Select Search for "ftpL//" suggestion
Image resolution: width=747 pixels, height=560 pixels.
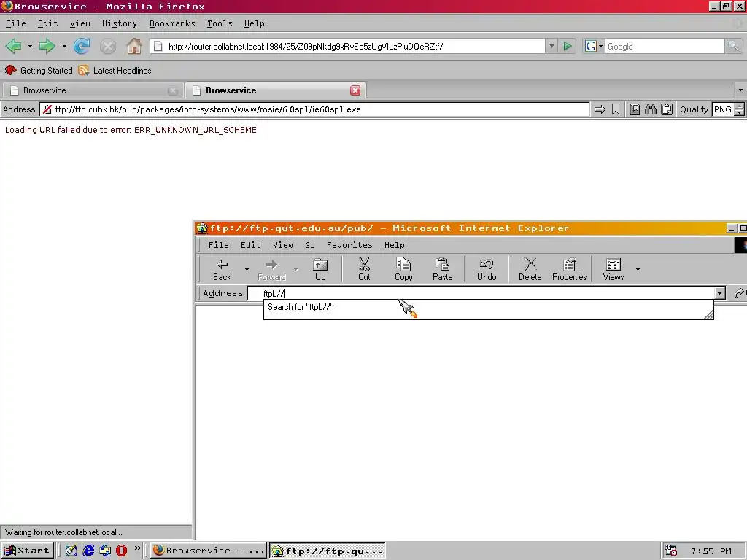(488, 307)
